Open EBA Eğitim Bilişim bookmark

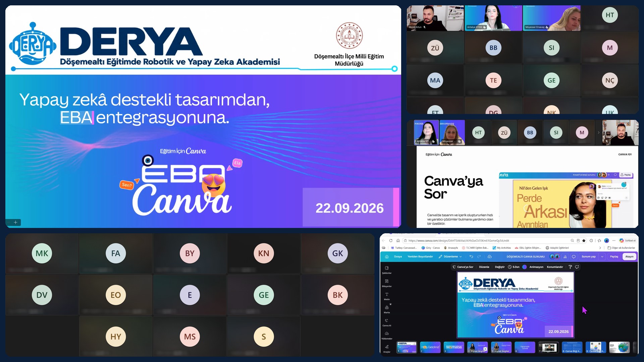pyautogui.click(x=528, y=248)
